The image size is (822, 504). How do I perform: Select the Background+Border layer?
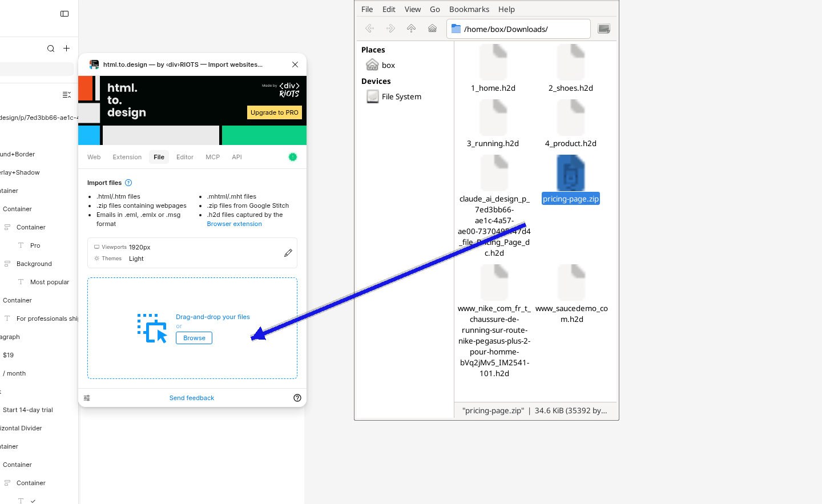point(18,154)
